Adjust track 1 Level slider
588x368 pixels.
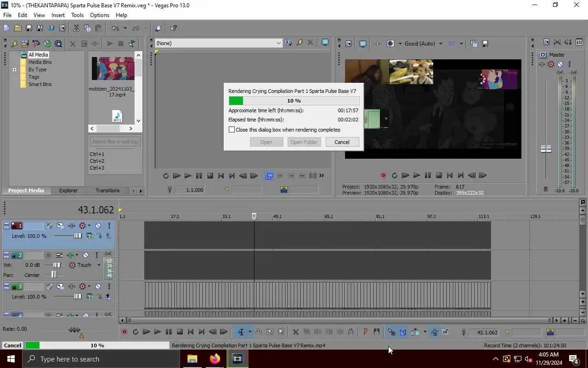(x=78, y=236)
